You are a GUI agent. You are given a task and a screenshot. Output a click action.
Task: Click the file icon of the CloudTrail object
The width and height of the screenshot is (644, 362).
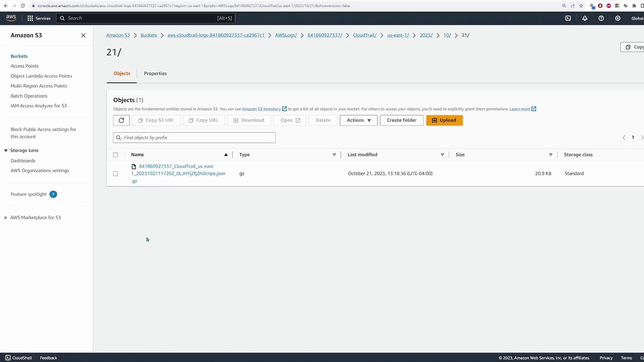tap(134, 166)
